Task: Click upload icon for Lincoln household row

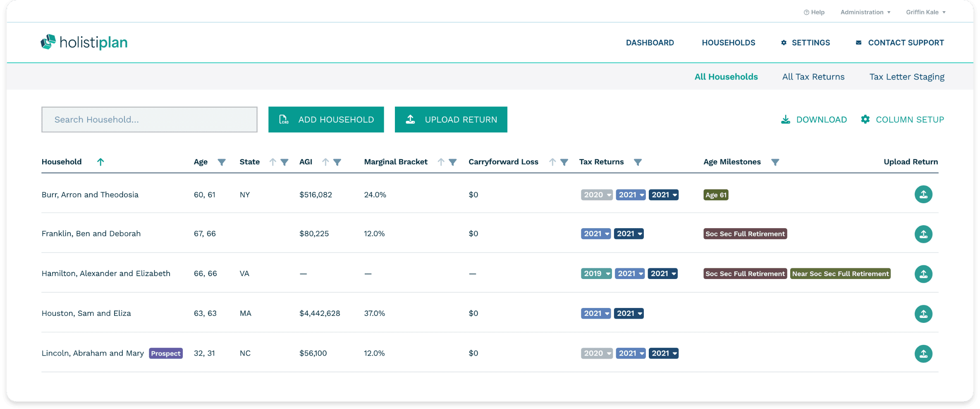Action: click(923, 354)
